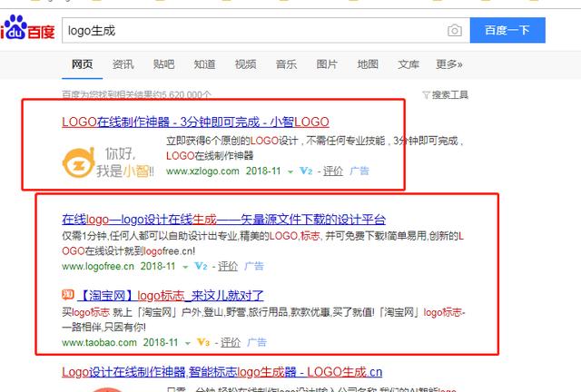Click 广告 label on logofree.cn result
Screen dimensions: 581x392
point(254,266)
